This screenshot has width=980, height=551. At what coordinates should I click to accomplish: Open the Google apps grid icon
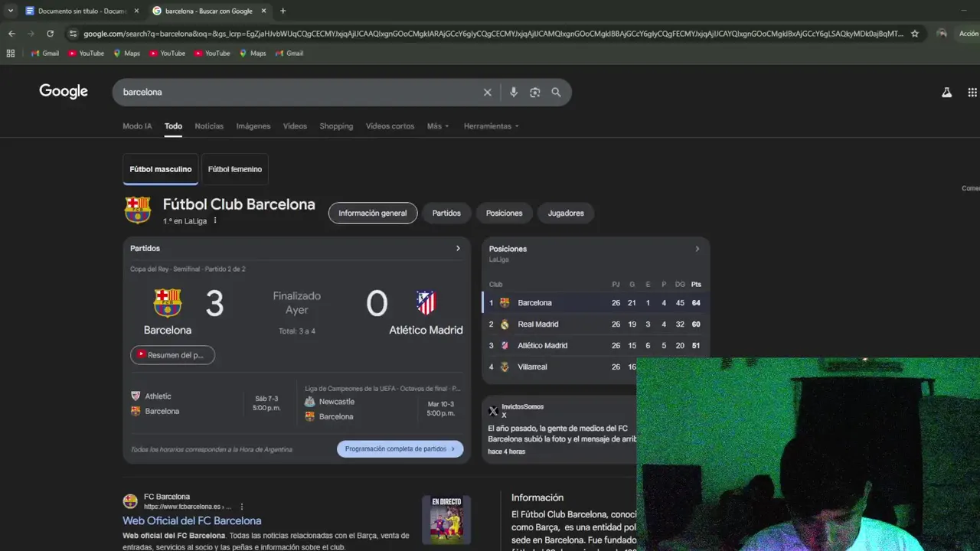(972, 93)
